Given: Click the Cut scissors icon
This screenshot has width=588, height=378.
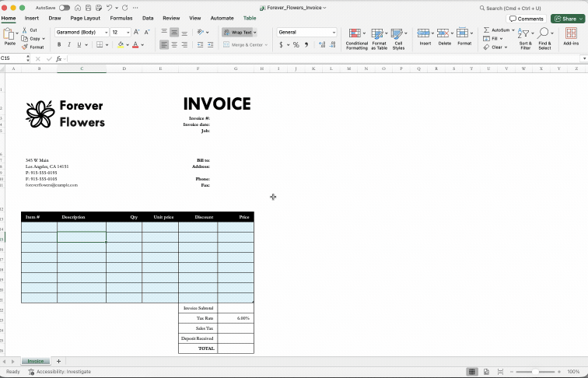Looking at the screenshot, I should coord(25,30).
